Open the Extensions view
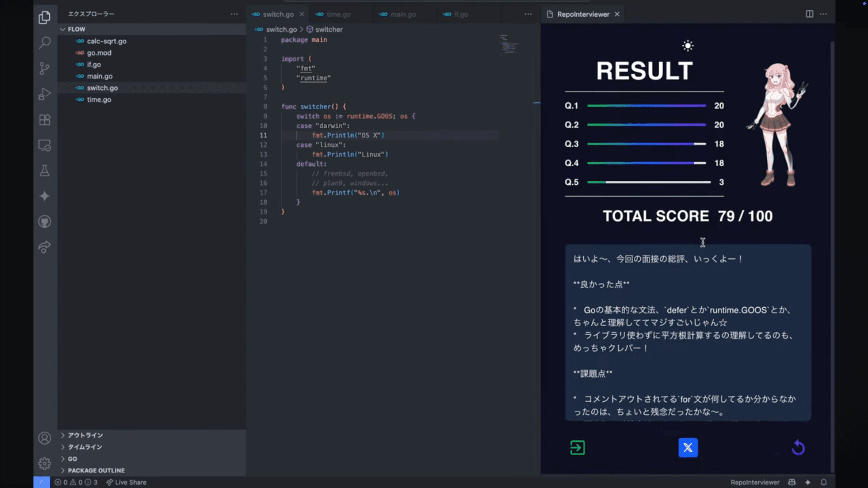The height and width of the screenshot is (488, 868). (x=44, y=120)
